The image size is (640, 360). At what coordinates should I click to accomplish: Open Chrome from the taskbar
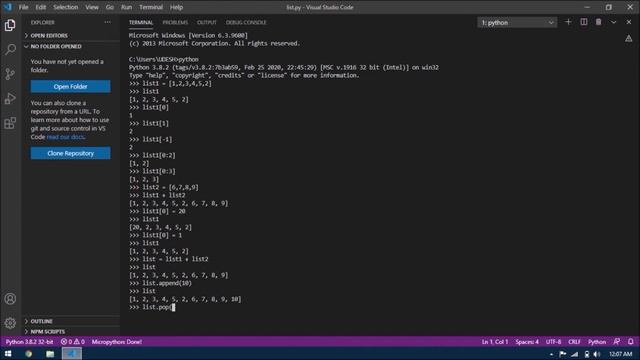(x=29, y=353)
